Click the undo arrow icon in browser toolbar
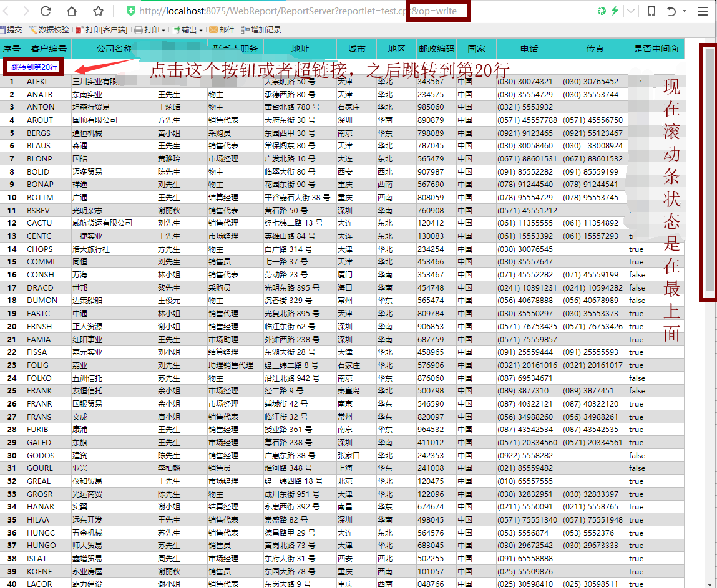Screen dimensions: 717x588 click(x=671, y=11)
